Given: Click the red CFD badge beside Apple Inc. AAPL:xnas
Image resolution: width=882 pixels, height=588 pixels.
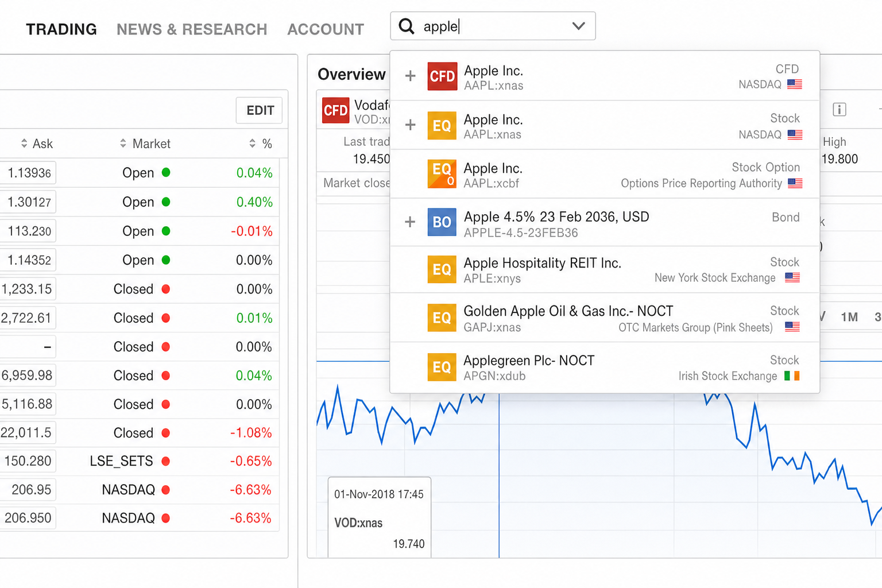Looking at the screenshot, I should [x=442, y=76].
